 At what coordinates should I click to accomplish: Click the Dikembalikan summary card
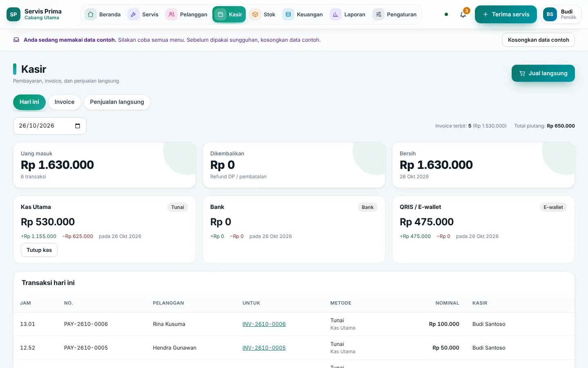pyautogui.click(x=294, y=165)
